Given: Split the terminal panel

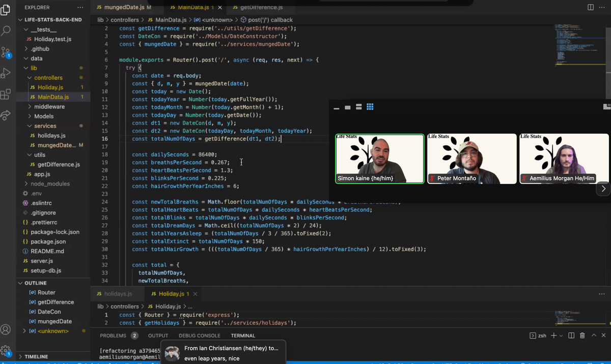Looking at the screenshot, I should tap(571, 335).
